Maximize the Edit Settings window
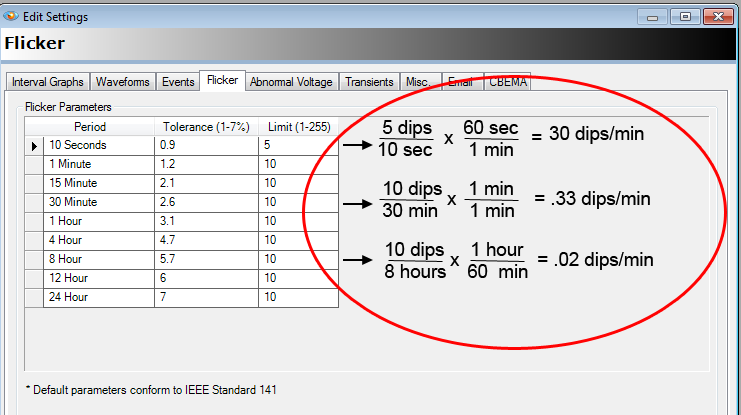This screenshot has width=741, height=415. tap(687, 15)
